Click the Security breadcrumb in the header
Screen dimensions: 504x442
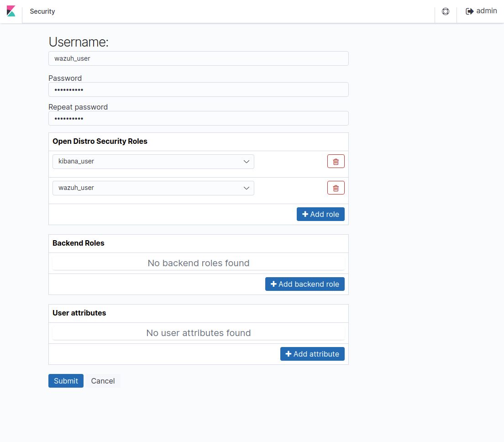coord(42,11)
